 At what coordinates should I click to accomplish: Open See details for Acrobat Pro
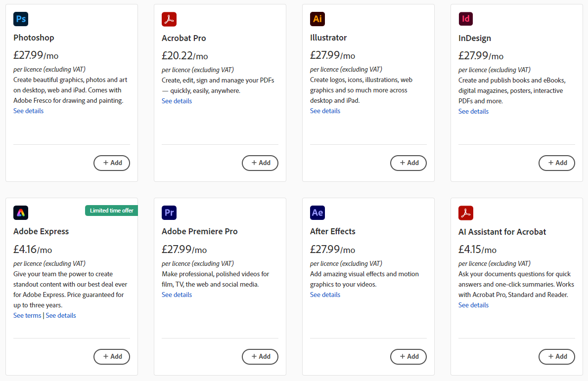pos(177,101)
